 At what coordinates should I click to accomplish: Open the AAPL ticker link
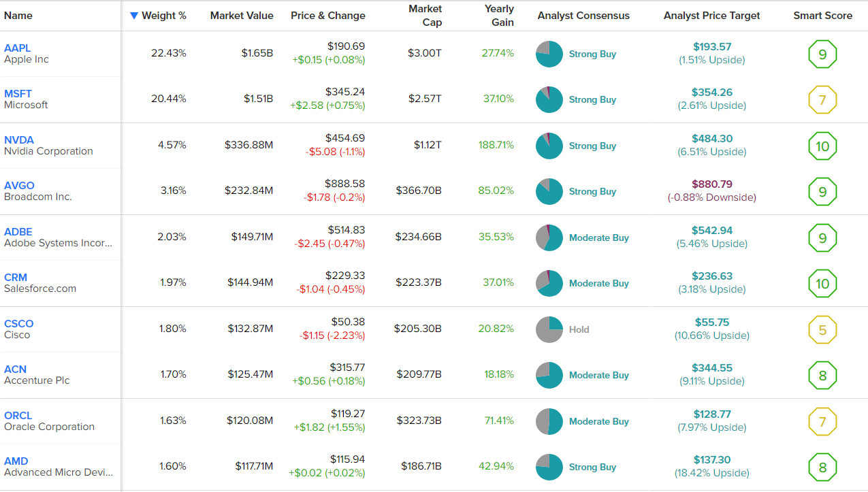pyautogui.click(x=18, y=48)
